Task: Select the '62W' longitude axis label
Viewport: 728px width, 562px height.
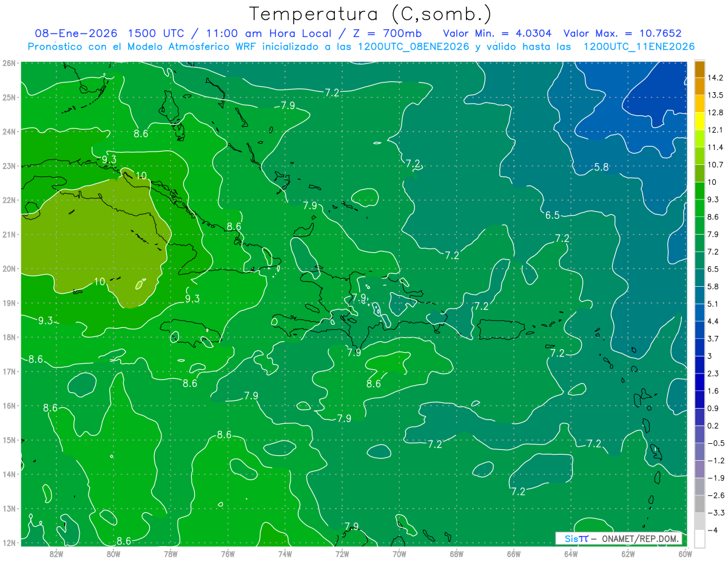Action: tap(628, 554)
